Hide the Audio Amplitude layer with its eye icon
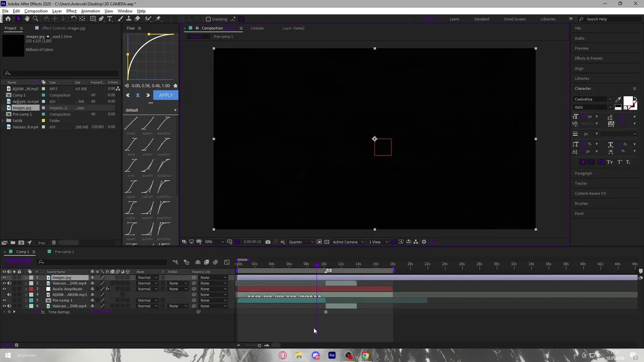The image size is (644, 362). pos(4,289)
